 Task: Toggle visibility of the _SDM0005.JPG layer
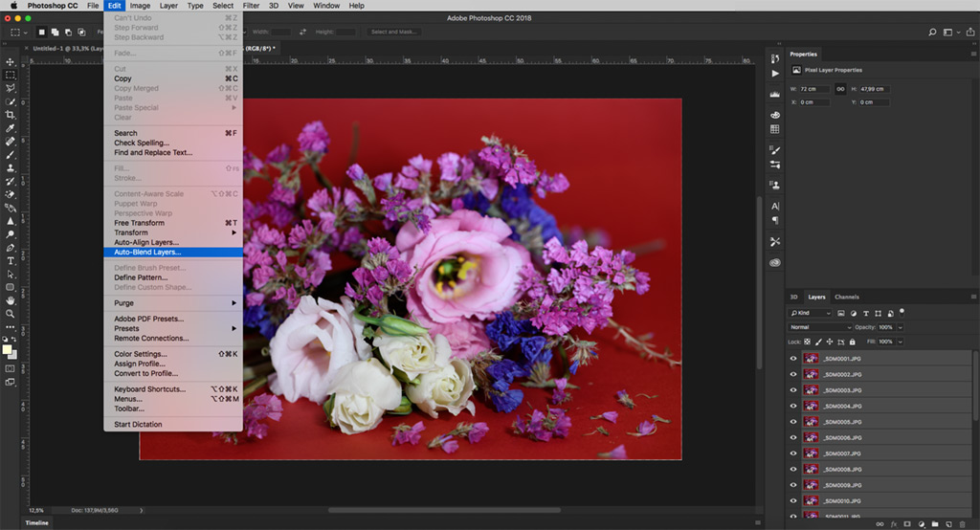792,422
